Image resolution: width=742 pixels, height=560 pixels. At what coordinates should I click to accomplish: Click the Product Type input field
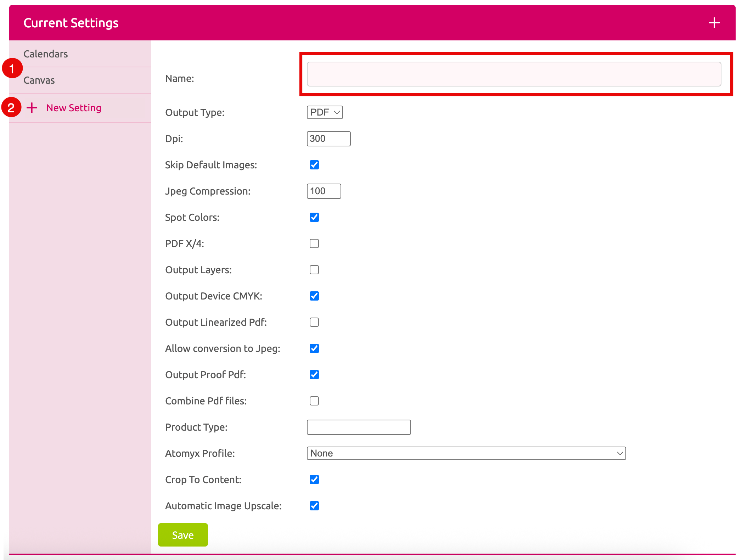pos(359,427)
